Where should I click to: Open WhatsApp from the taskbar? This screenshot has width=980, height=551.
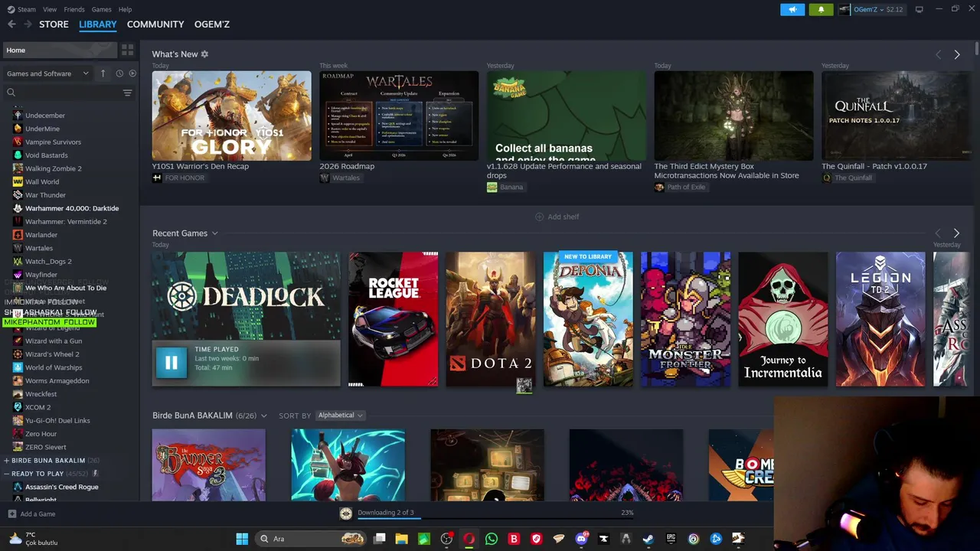pos(492,539)
